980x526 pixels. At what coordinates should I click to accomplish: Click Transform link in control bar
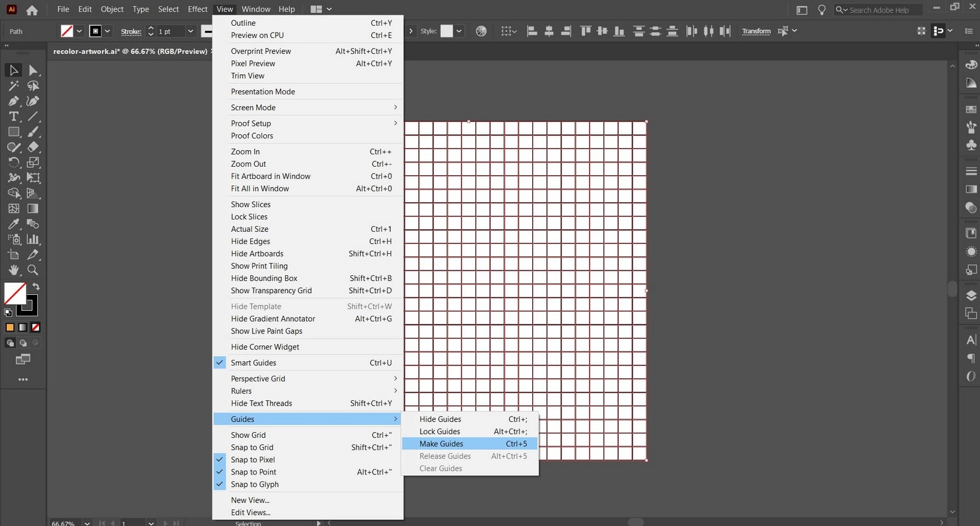point(756,31)
